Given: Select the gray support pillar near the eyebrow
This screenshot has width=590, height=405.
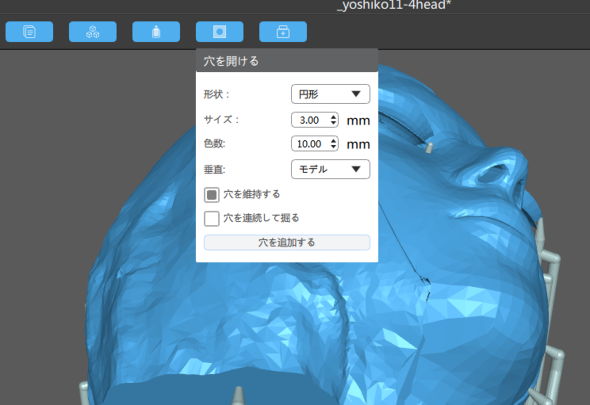Looking at the screenshot, I should point(429,148).
